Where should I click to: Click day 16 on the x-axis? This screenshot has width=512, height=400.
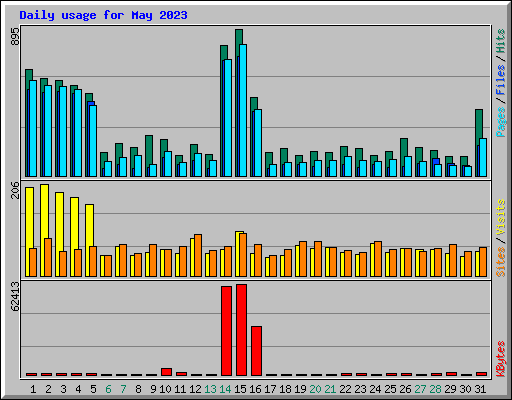pyautogui.click(x=255, y=389)
